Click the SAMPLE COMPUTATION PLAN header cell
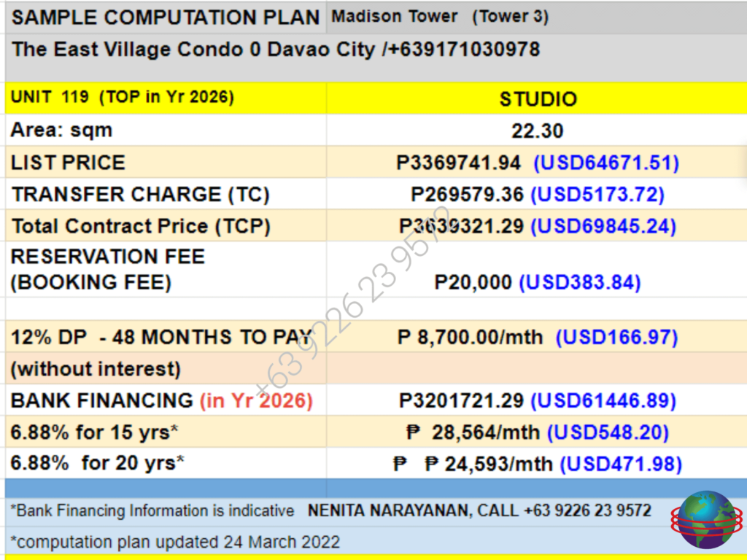 [159, 17]
